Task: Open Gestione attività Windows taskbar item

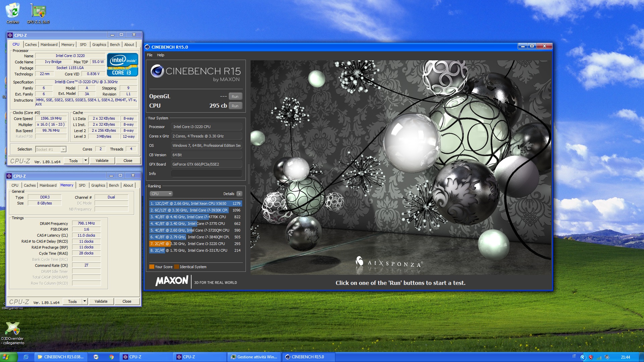Action: pos(255,357)
